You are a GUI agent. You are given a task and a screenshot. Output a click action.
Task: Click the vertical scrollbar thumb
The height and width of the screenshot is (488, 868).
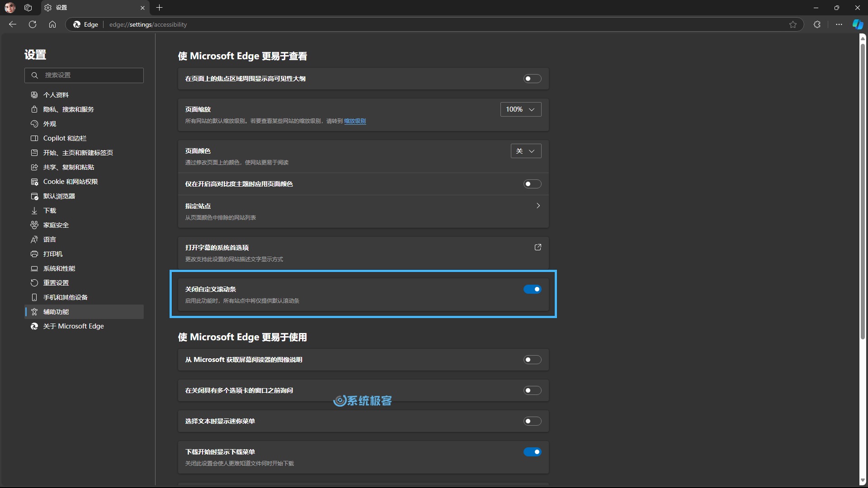click(863, 191)
